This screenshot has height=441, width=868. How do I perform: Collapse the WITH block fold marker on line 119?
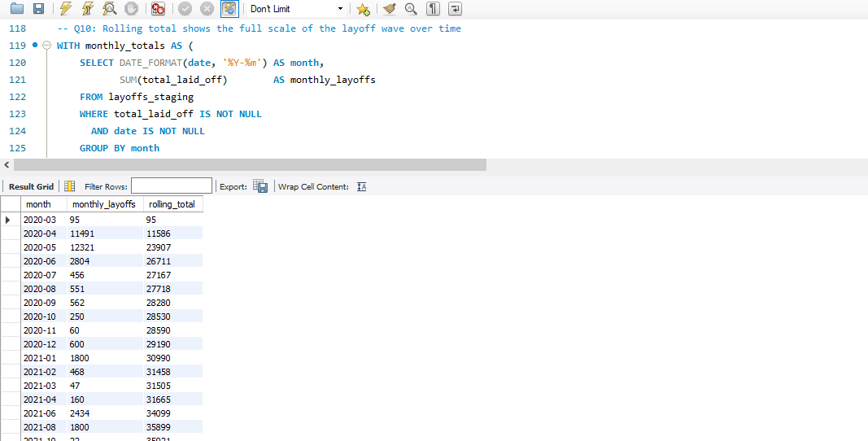click(46, 46)
